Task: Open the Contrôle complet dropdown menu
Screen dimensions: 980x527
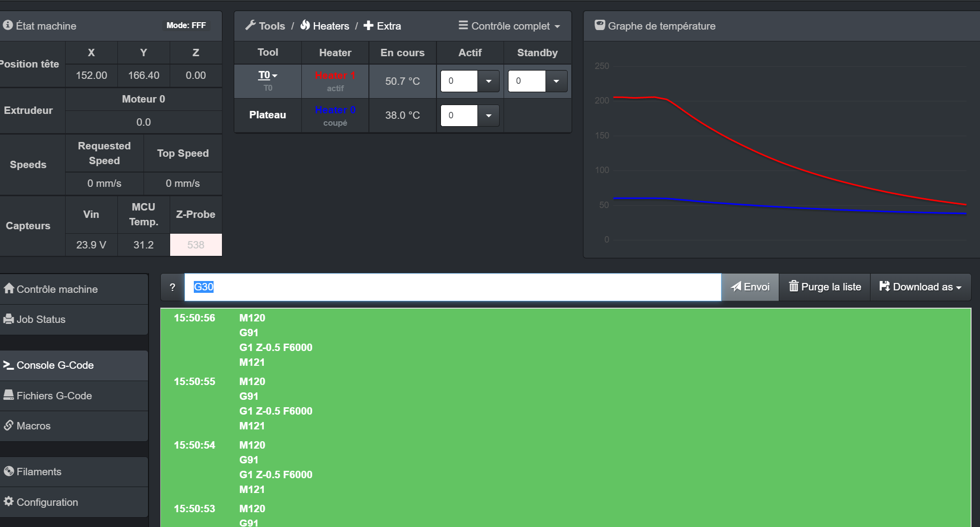Action: click(509, 26)
